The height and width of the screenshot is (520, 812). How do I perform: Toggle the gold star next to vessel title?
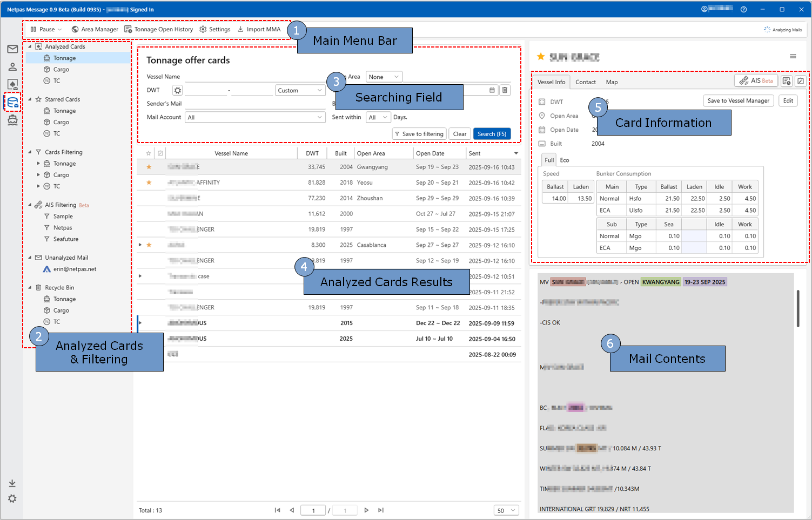[540, 57]
